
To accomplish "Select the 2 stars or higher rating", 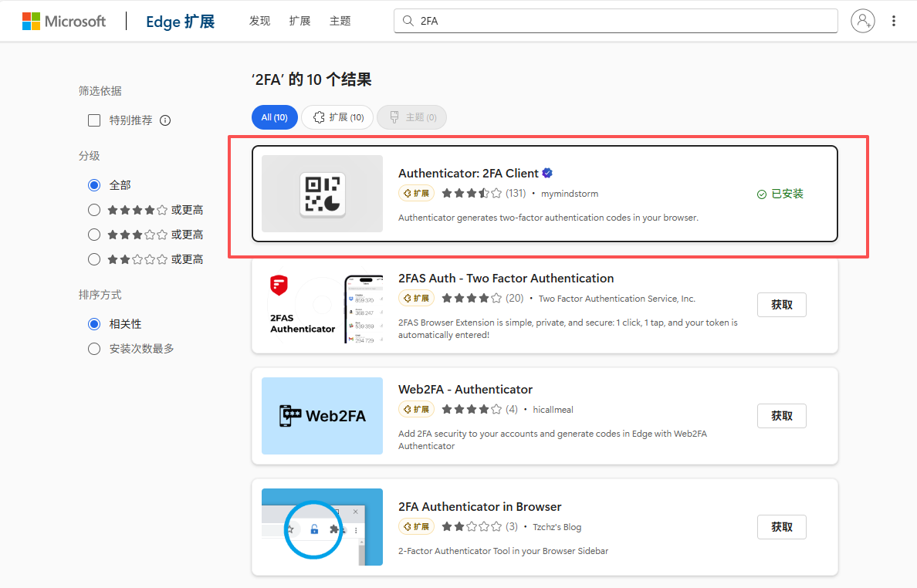I will pos(94,259).
